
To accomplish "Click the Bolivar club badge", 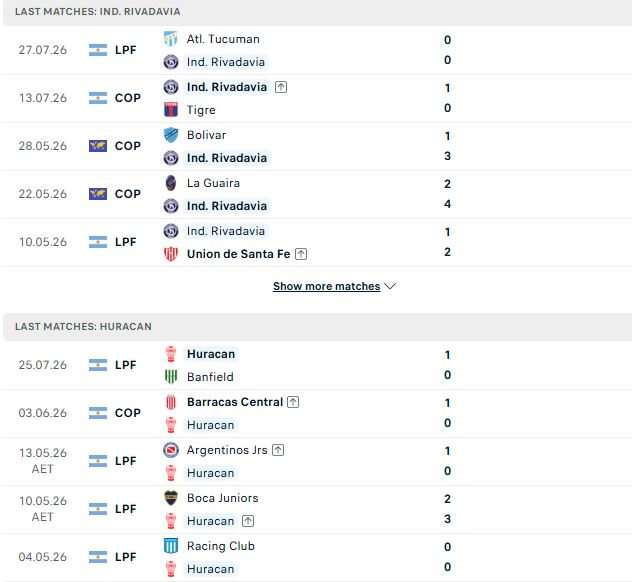I will coord(170,135).
